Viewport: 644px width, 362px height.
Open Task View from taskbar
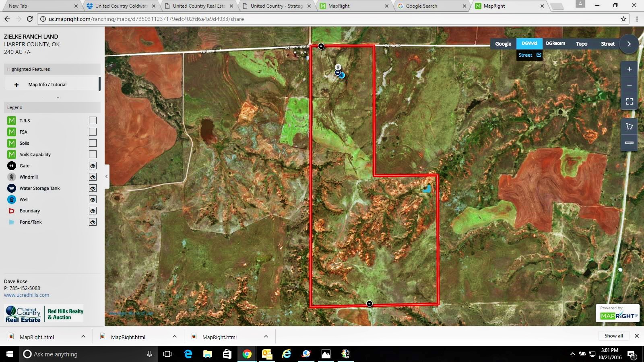167,354
